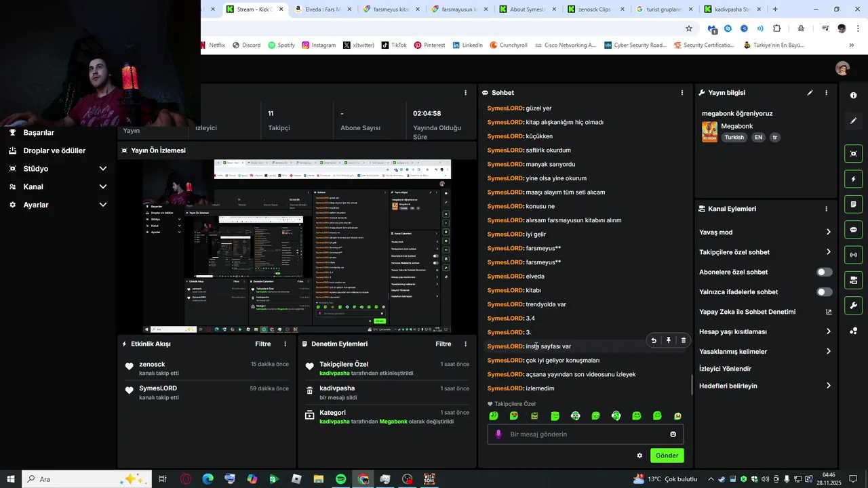The height and width of the screenshot is (488, 868).
Task: Switch to the 'zenosck Clips' tab
Action: (x=596, y=9)
